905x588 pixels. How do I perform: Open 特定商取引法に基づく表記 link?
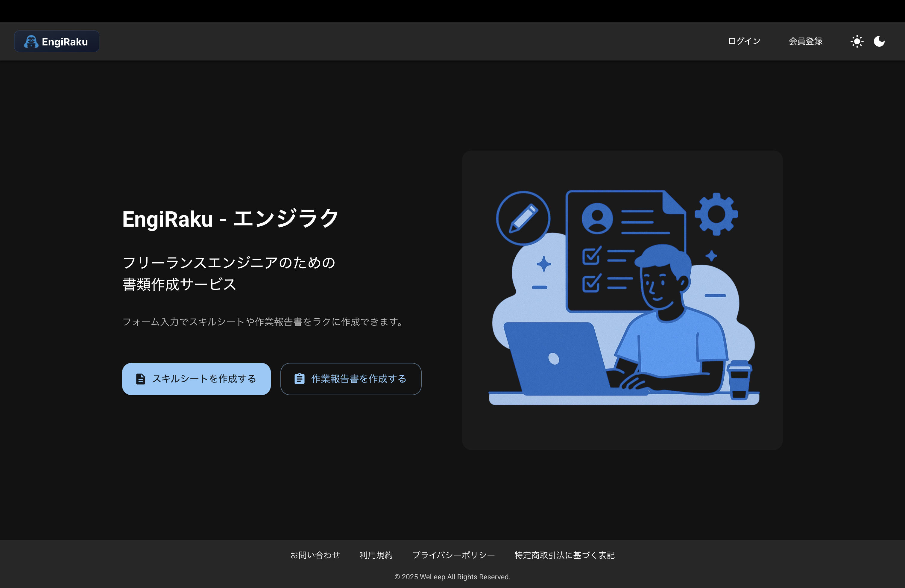[x=564, y=555]
